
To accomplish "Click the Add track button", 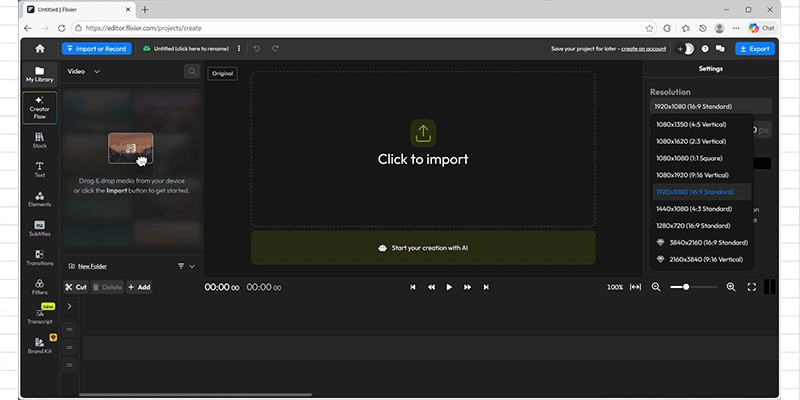I will (139, 287).
